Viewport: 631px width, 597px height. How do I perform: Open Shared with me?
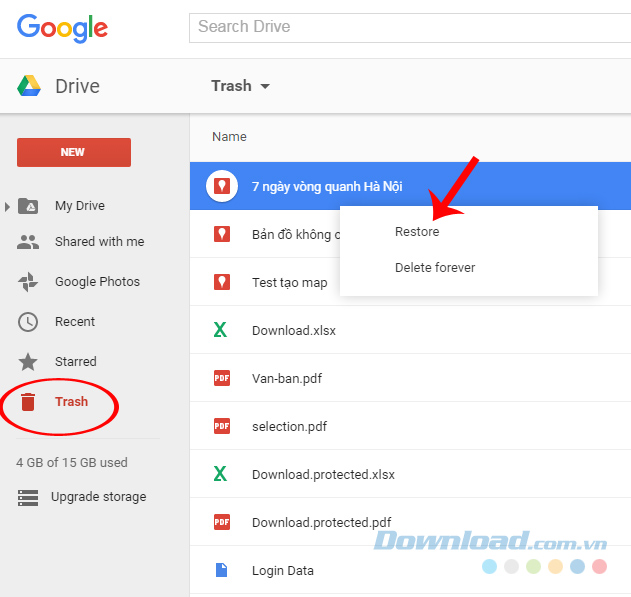click(x=99, y=242)
